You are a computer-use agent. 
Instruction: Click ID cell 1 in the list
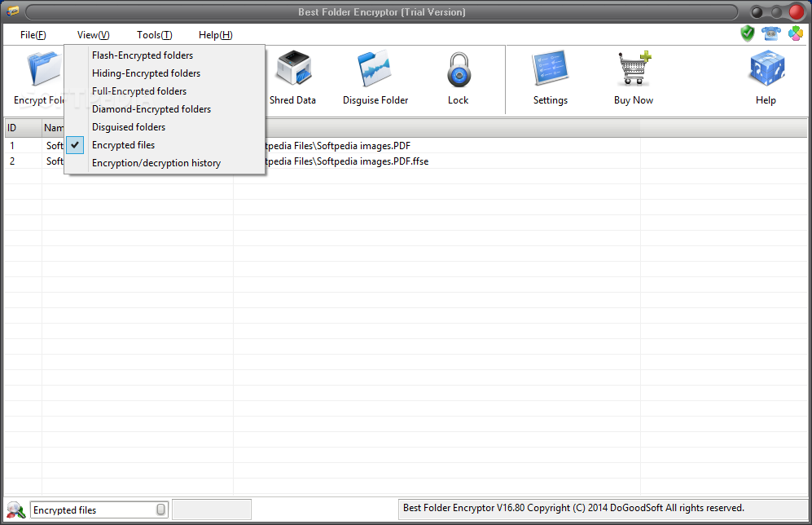[x=12, y=146]
